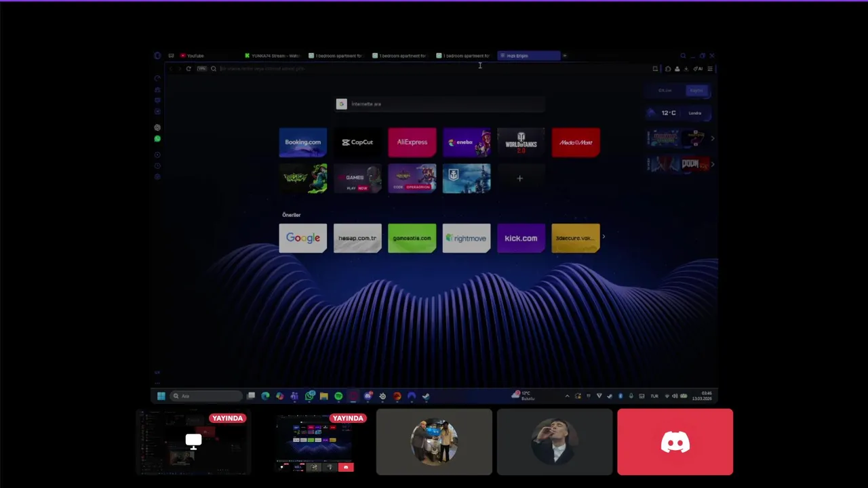Open the 3dsecure suggestion tile
The height and width of the screenshot is (488, 868).
click(576, 238)
